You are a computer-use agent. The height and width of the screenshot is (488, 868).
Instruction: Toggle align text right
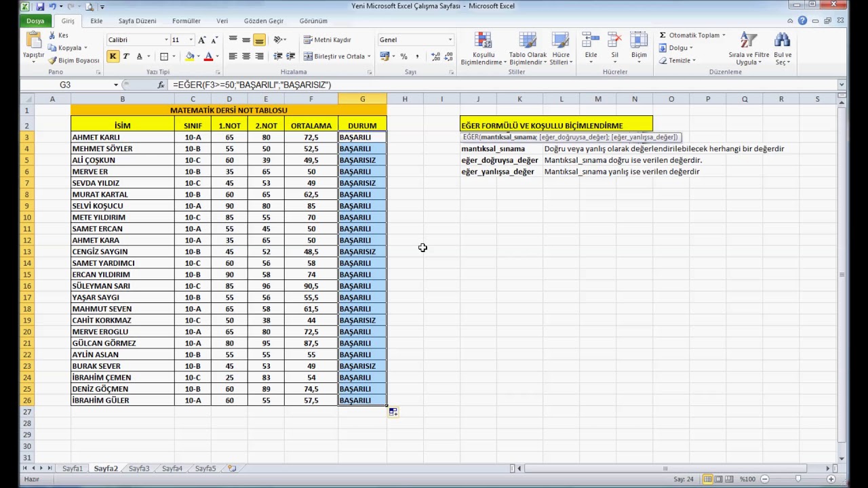tap(259, 56)
